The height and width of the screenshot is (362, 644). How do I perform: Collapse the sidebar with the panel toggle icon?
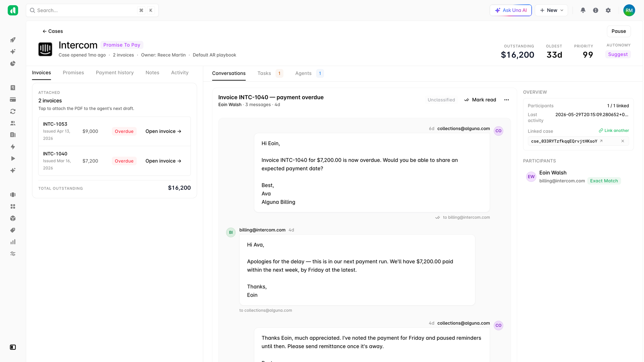[x=13, y=347]
